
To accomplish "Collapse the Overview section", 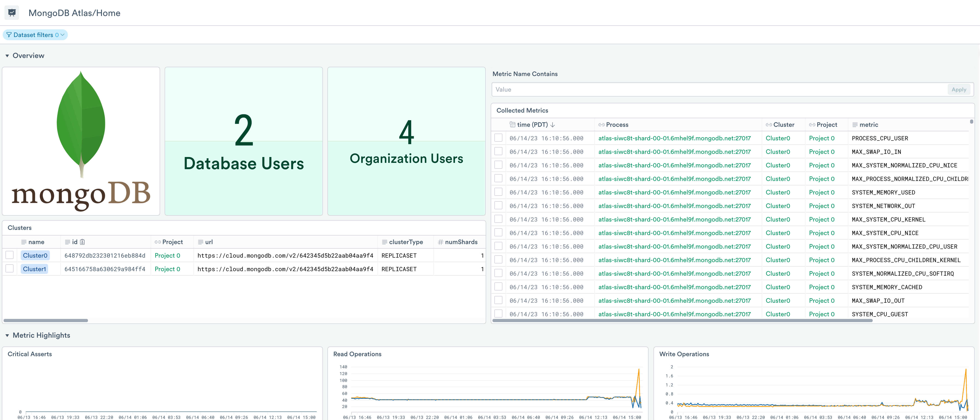I will coord(7,56).
